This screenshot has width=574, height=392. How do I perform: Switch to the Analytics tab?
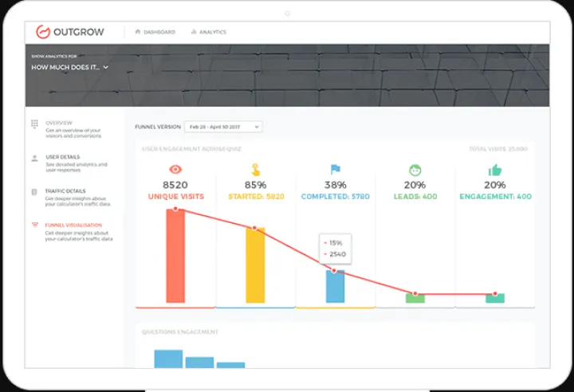[209, 32]
